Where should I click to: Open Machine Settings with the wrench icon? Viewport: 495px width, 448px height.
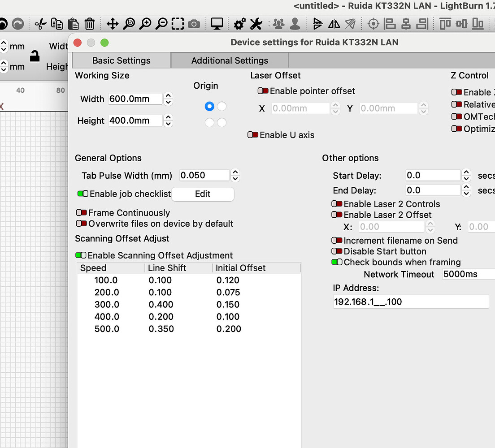tap(256, 23)
